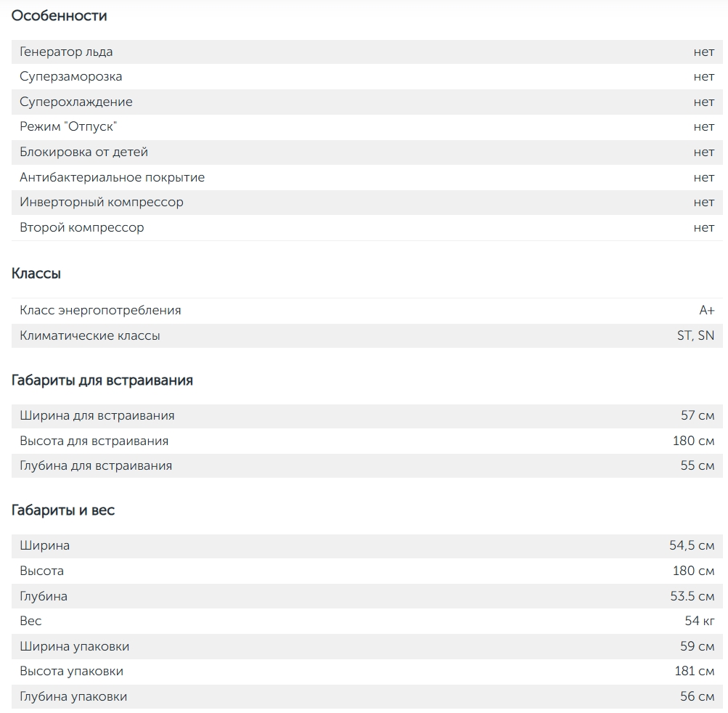Click the A+ energy class value
This screenshot has width=728, height=713.
click(706, 310)
